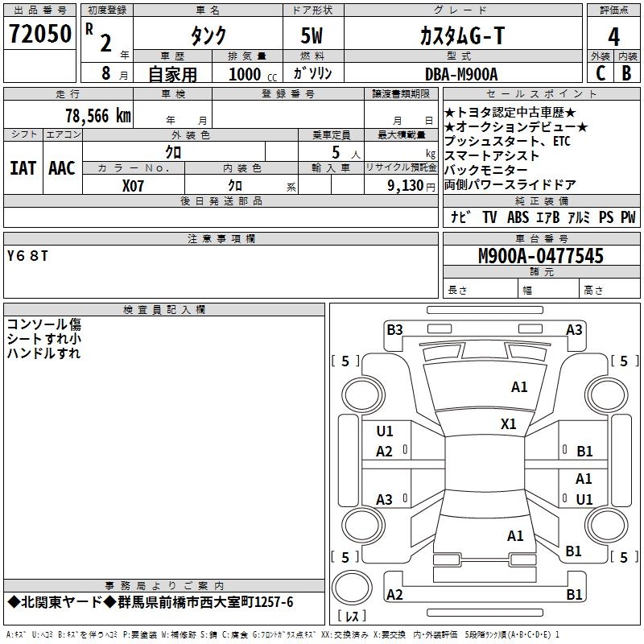
Task: Click the overall evaluation score "4"
Action: tap(613, 37)
